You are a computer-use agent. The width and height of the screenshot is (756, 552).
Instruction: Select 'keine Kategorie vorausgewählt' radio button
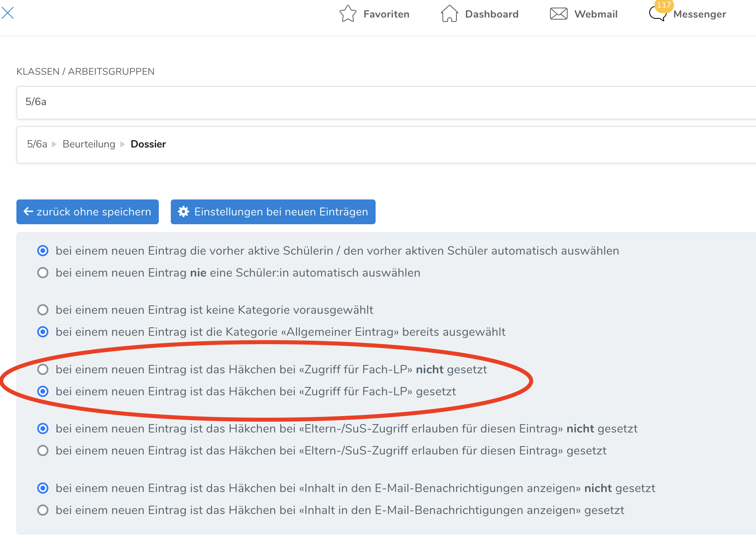(x=43, y=310)
